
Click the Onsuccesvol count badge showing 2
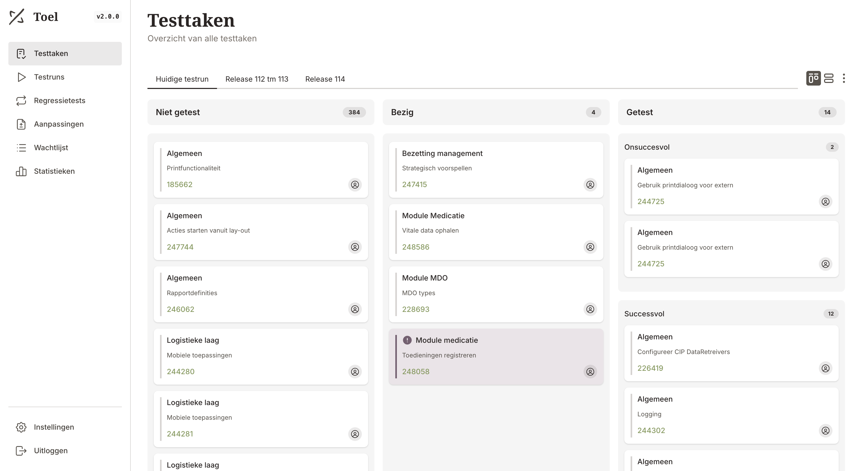tap(832, 147)
